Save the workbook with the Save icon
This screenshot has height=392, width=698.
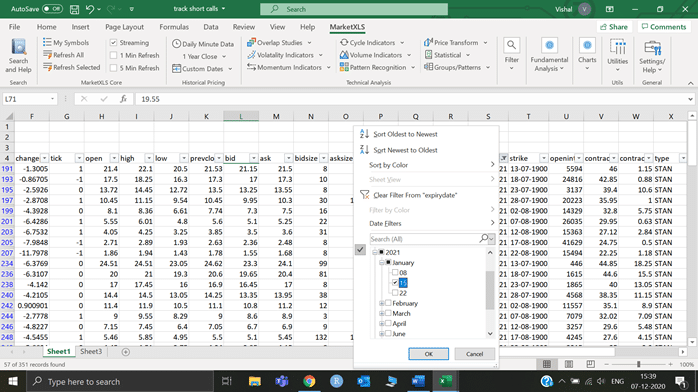74,9
